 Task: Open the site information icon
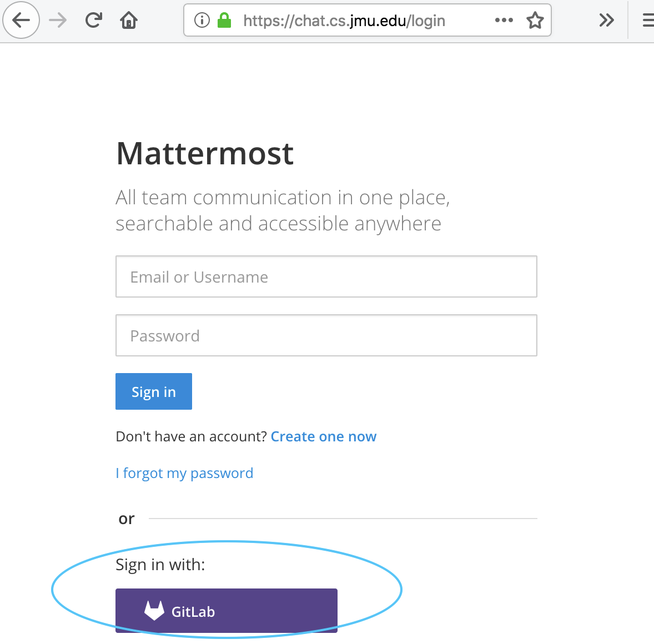(x=201, y=20)
